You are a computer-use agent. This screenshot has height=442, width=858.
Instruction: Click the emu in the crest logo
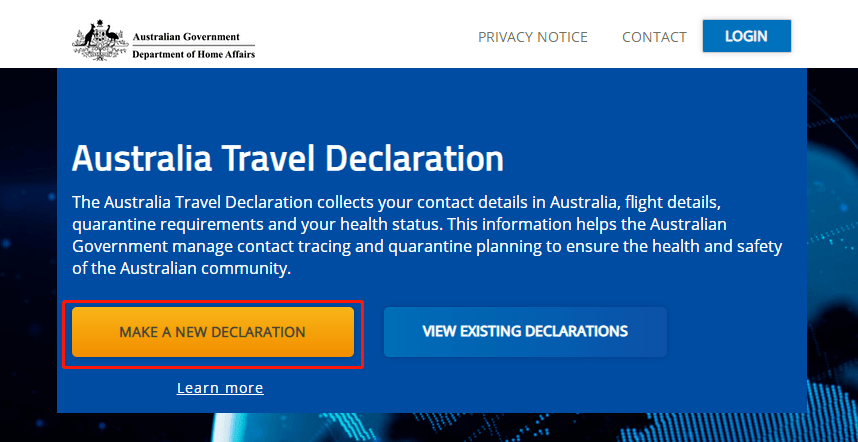(x=114, y=38)
